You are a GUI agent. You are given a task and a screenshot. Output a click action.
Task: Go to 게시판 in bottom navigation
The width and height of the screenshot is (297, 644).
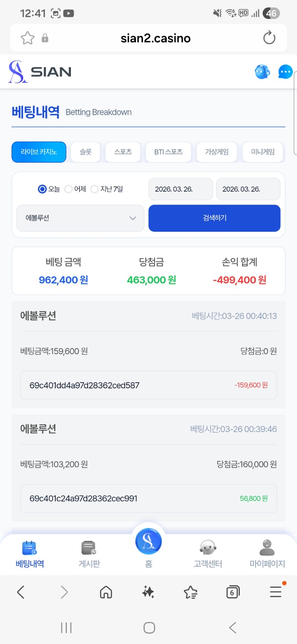pyautogui.click(x=89, y=554)
